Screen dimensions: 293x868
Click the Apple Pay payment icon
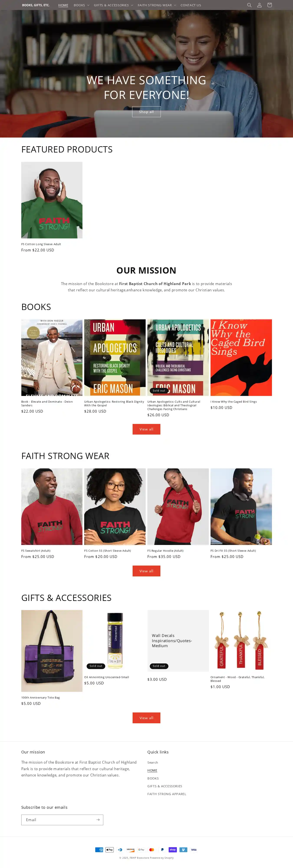click(110, 850)
